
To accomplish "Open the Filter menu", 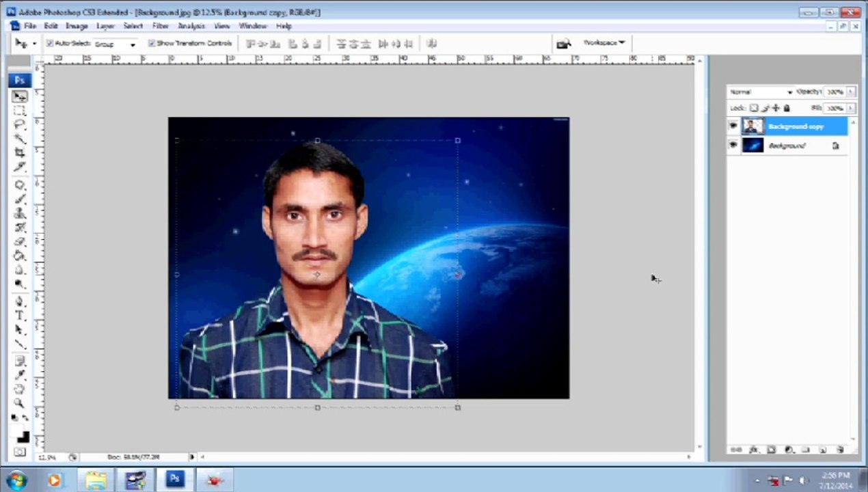I will [161, 26].
